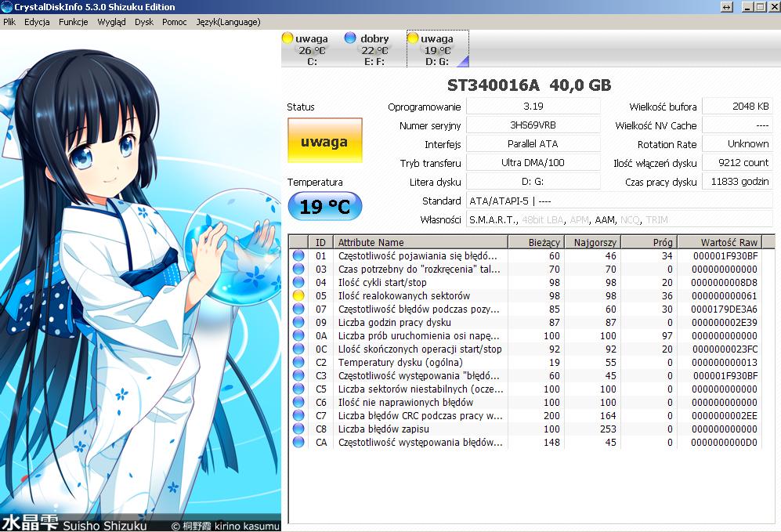Click blue status icon of attribute 09
The width and height of the screenshot is (781, 532).
298,322
